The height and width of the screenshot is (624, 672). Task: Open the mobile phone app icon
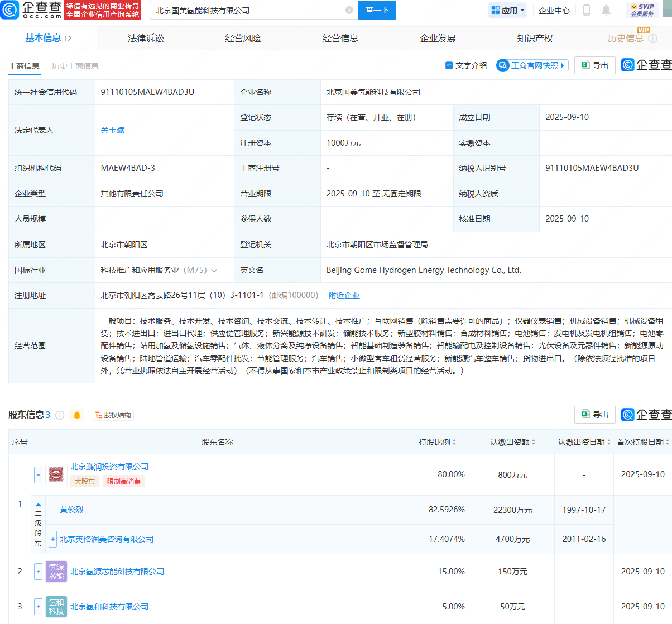click(x=587, y=10)
